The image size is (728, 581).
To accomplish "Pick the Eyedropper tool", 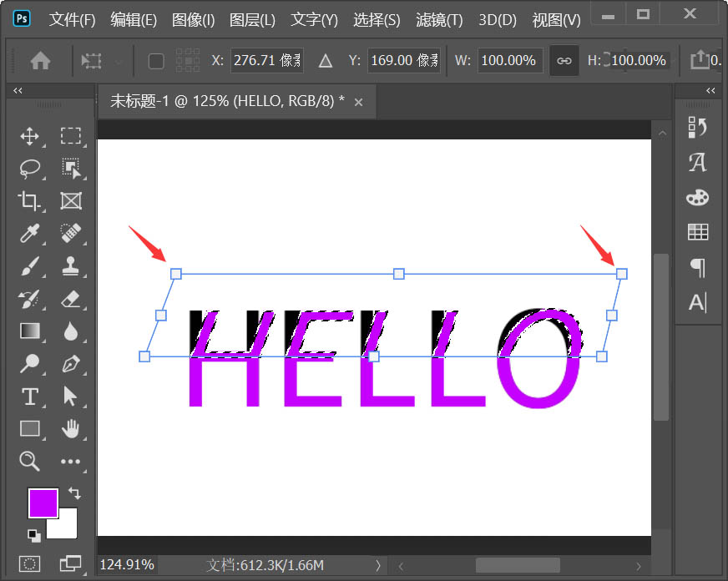I will coord(30,234).
